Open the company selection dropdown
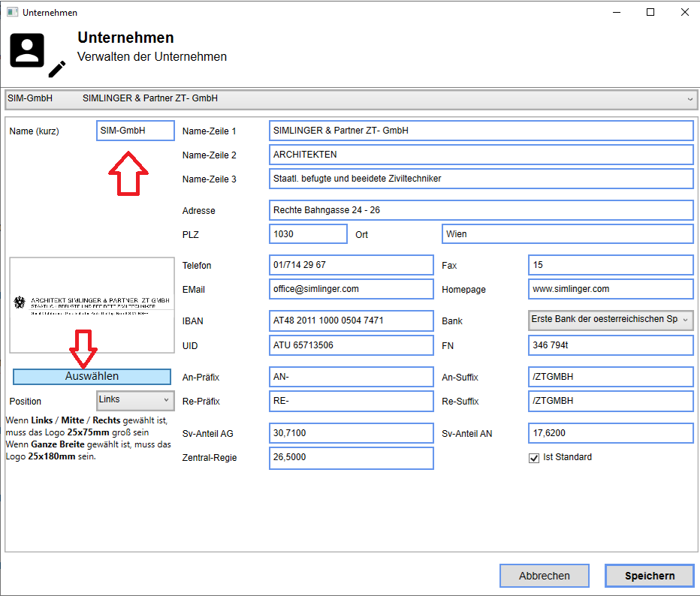This screenshot has height=596, width=700. click(x=349, y=98)
